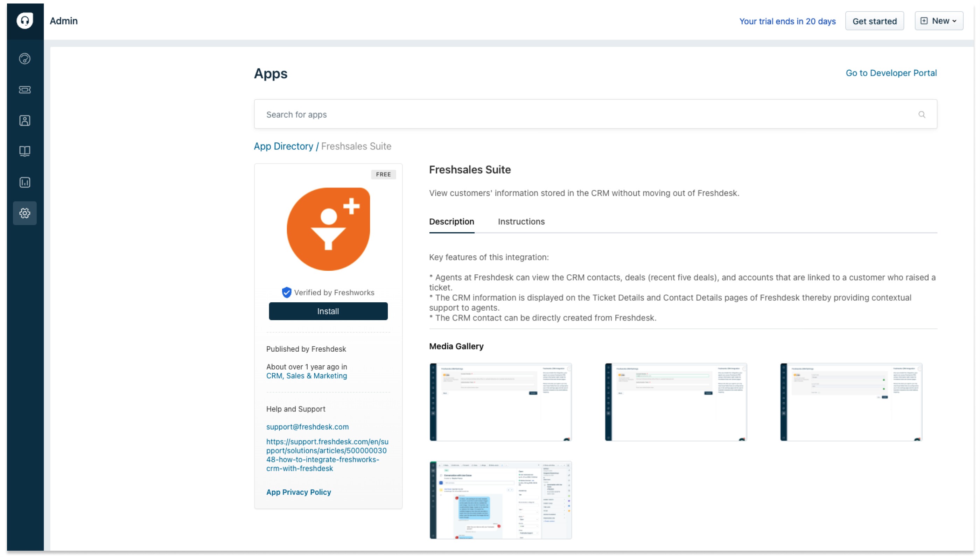Click the orange Freshsales Suite app logo
This screenshot has height=557, width=980.
tap(328, 229)
